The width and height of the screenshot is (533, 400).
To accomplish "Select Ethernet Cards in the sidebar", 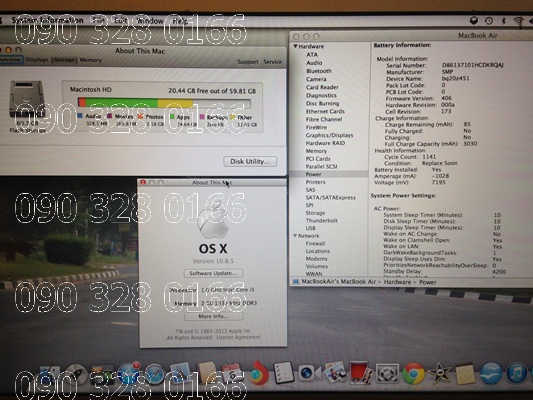I will [x=325, y=111].
